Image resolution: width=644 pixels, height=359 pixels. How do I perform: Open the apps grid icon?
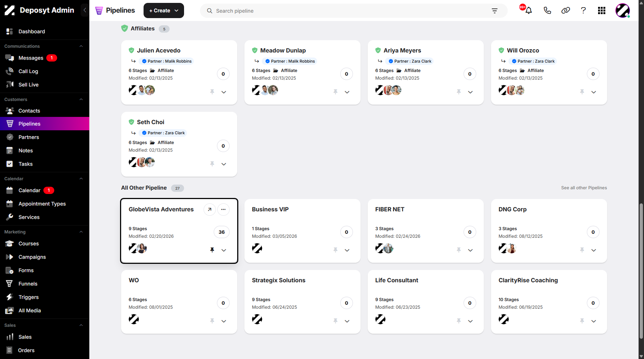[x=602, y=10]
